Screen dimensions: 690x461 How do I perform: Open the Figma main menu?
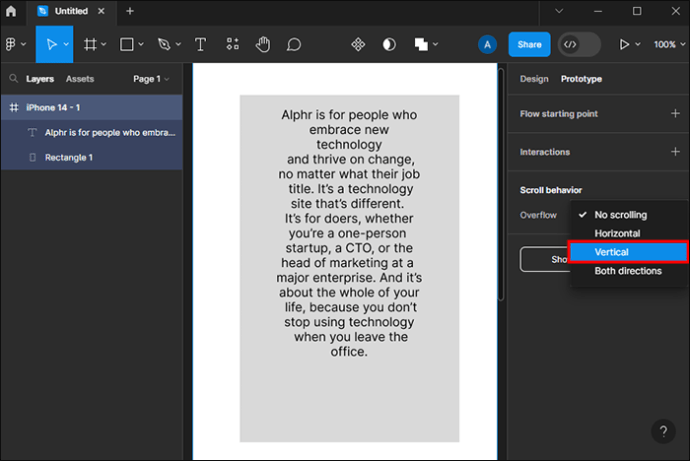tap(14, 45)
